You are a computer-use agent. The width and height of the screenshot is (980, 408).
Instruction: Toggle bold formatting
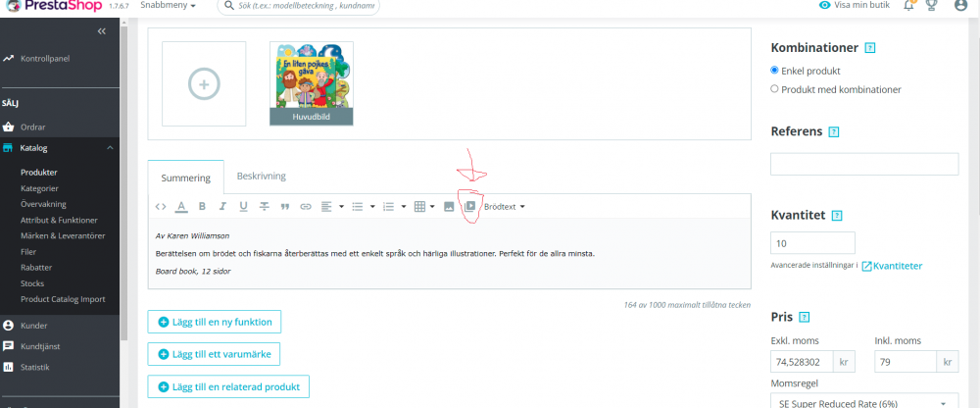pyautogui.click(x=202, y=207)
